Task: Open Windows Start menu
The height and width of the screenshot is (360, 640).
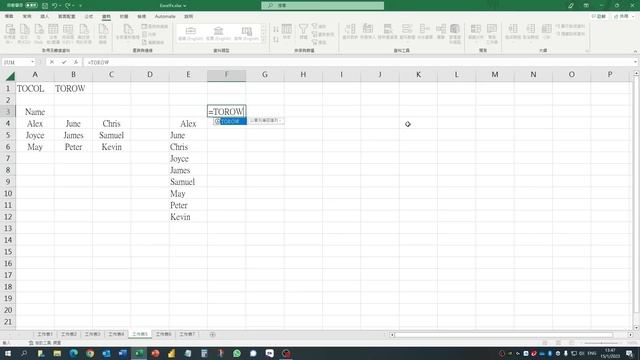Action: [x=7, y=353]
